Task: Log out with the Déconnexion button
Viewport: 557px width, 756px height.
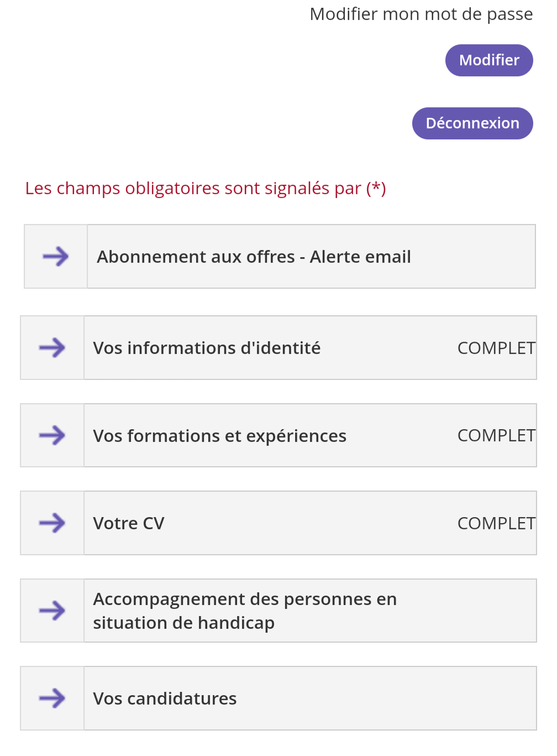Action: [x=472, y=123]
